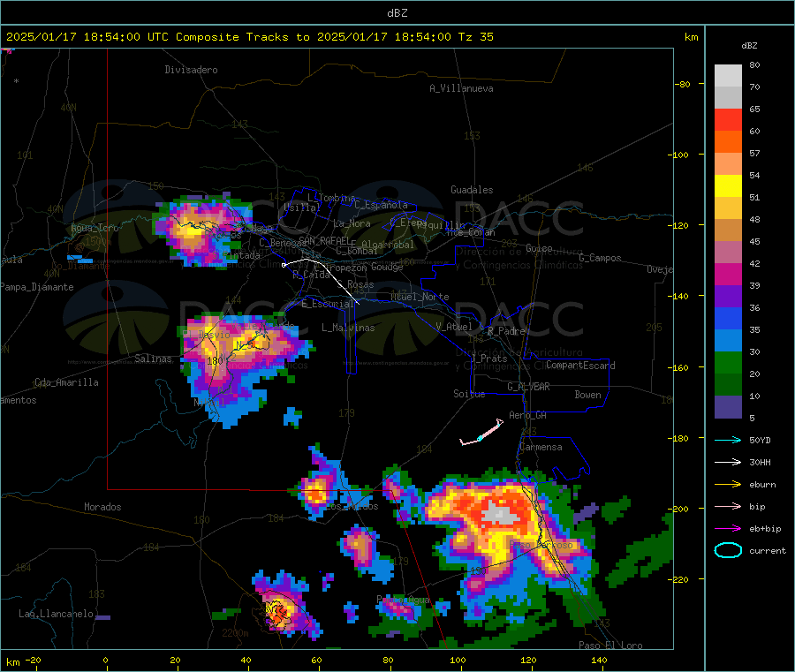
Task: Click the Paso_El_Loro label
Action: tap(610, 646)
